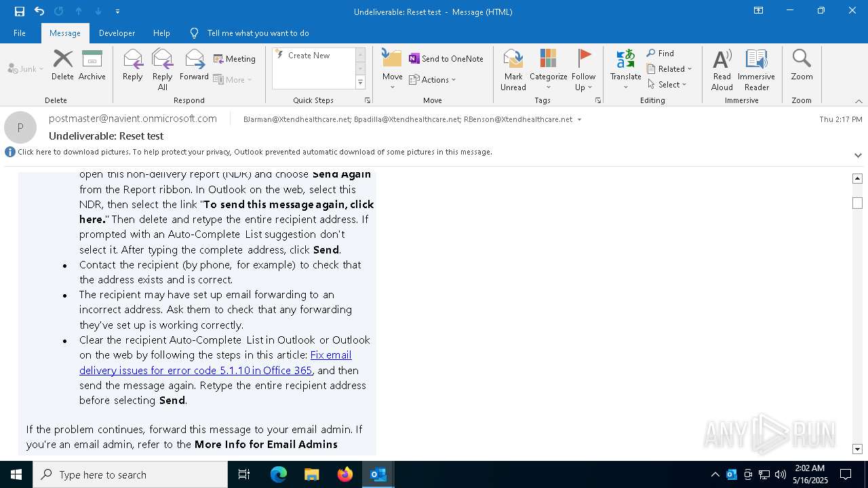Click the sender address postmaster@navient.onmicrosoft.com
Viewport: 868px width, 488px height.
[x=133, y=119]
